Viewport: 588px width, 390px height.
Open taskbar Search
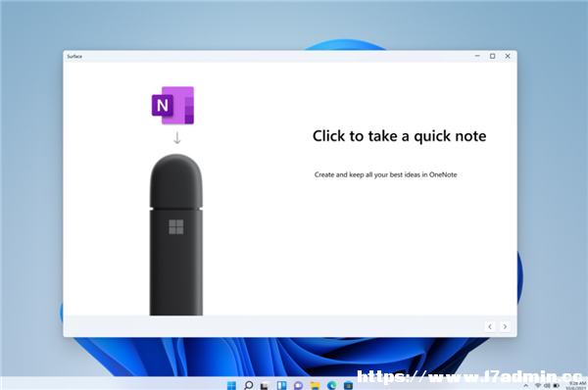click(248, 385)
